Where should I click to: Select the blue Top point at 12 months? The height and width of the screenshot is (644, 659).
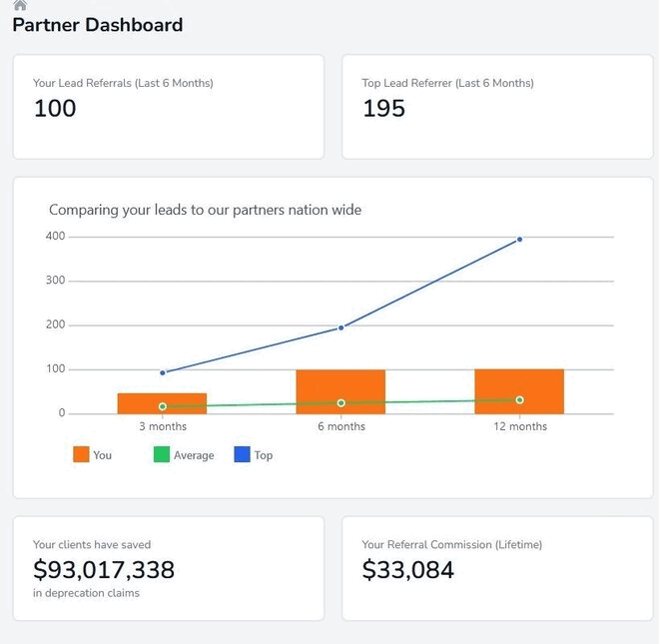click(519, 240)
